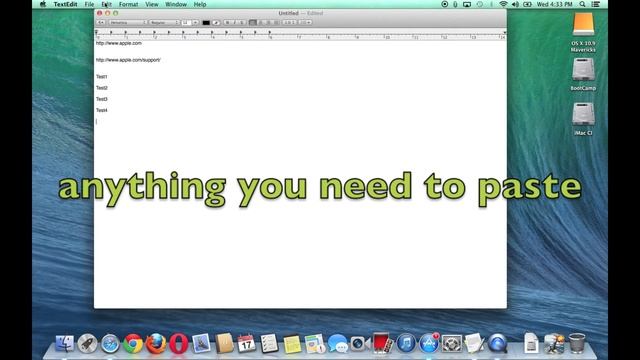This screenshot has height=360, width=640.
Task: Open Calendar from the dock
Action: tap(247, 343)
